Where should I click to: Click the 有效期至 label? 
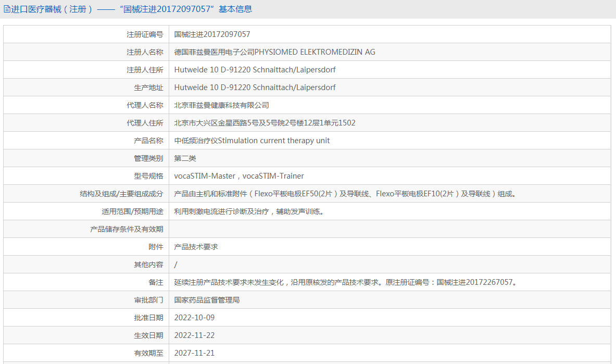pos(148,353)
